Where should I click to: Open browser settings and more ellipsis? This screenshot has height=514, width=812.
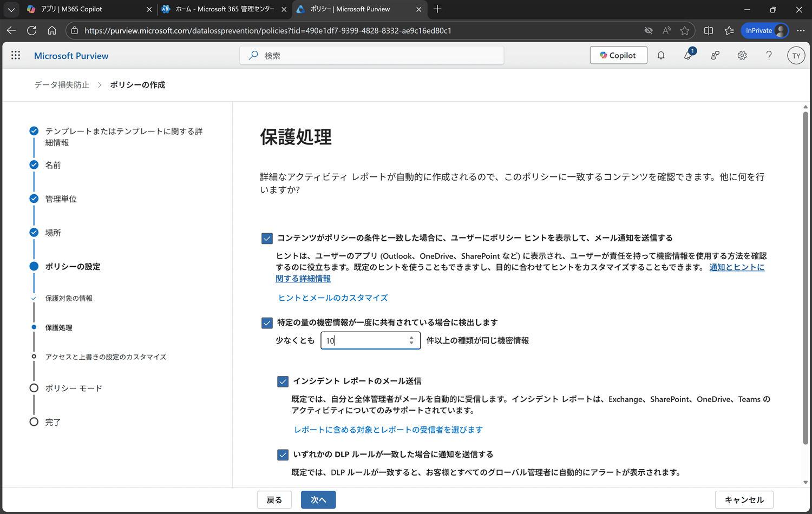tap(801, 30)
